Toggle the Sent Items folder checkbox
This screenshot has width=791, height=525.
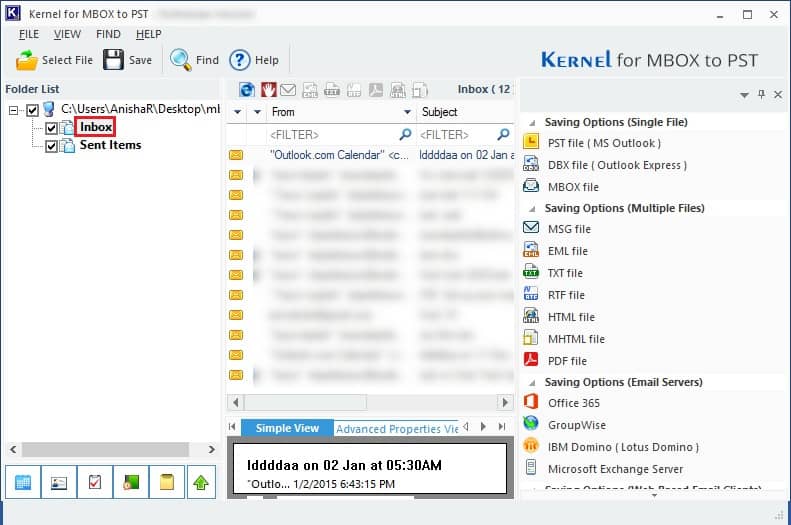[51, 146]
